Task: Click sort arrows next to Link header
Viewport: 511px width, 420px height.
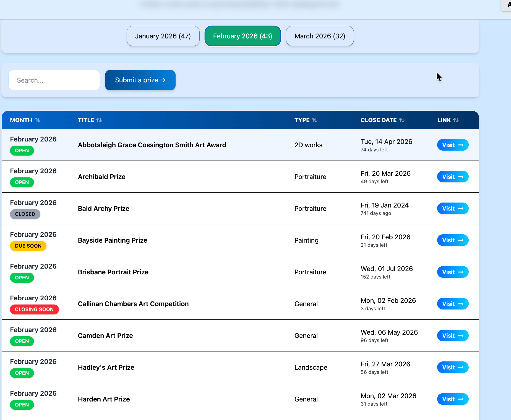Action: (456, 120)
